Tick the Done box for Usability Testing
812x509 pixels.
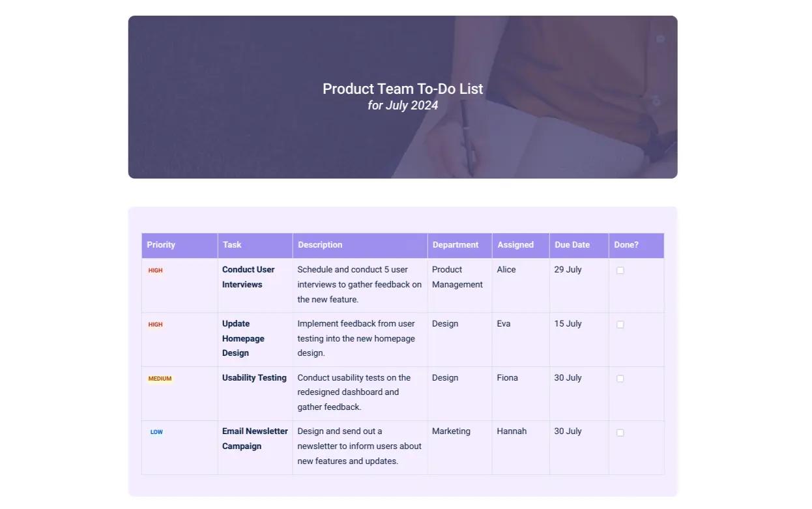tap(620, 378)
